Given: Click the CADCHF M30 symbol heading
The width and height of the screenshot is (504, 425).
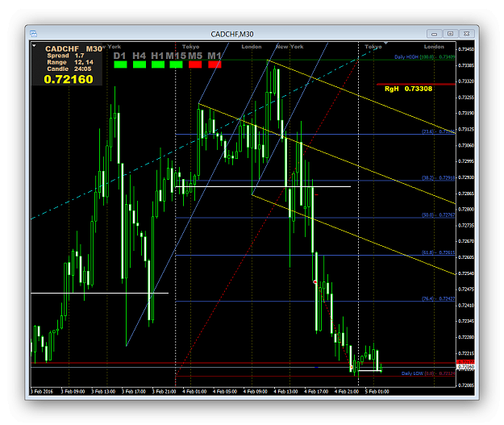Looking at the screenshot, I should 73,49.
